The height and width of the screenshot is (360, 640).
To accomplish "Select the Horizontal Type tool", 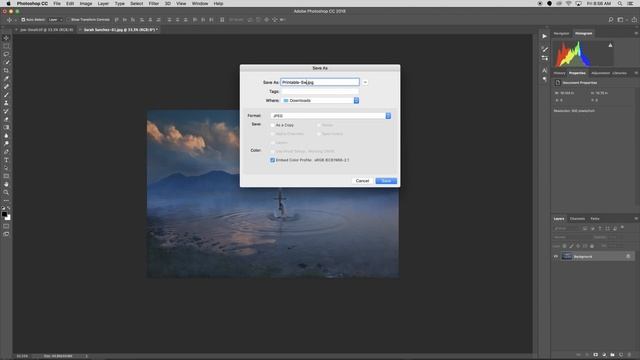I will point(6,160).
